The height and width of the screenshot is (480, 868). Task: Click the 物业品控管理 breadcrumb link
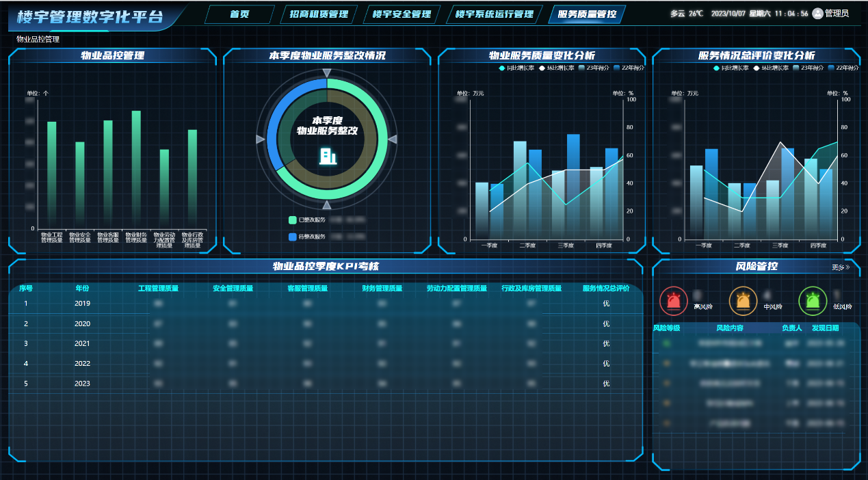point(38,39)
